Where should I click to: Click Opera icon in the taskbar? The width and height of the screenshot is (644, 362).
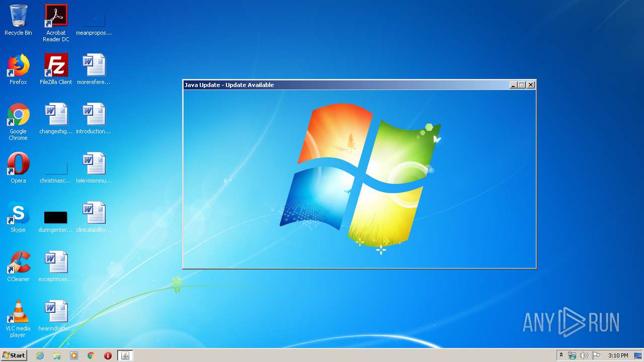click(108, 355)
